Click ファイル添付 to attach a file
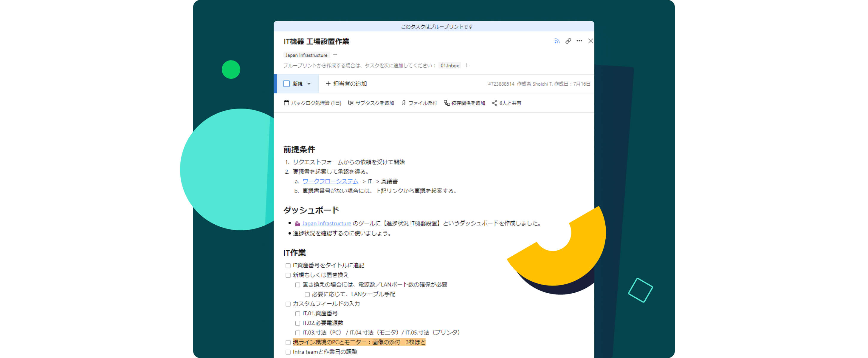868x358 pixels. pos(419,103)
